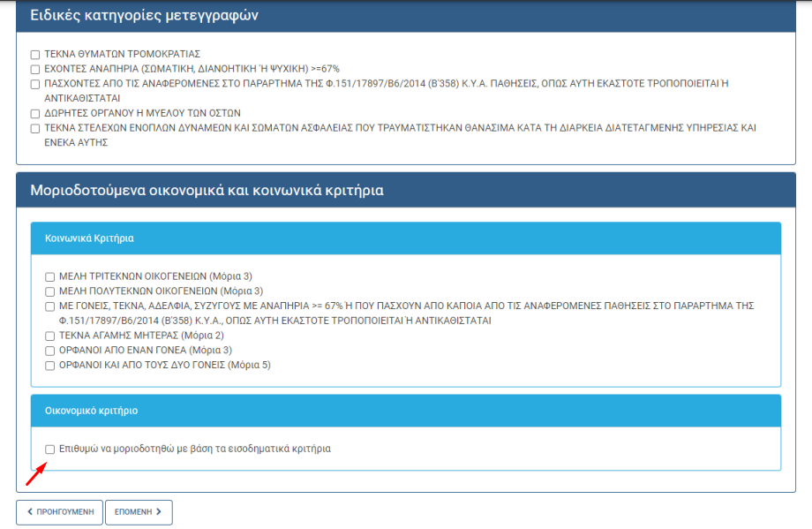Viewport: 812px width, 529px height.
Task: Select the Οικονομικό κριτήριο section header
Action: (406, 411)
